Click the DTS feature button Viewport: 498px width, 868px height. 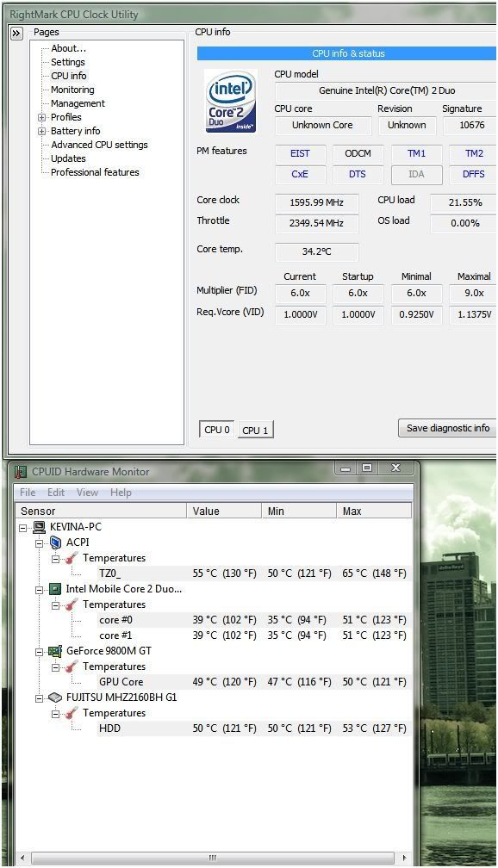(x=358, y=174)
